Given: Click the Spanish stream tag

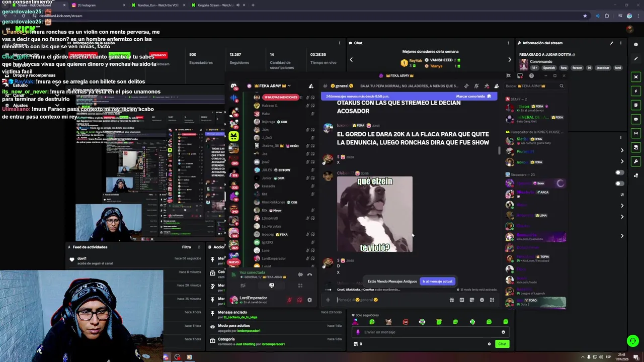Looking at the screenshot, I should [x=549, y=68].
